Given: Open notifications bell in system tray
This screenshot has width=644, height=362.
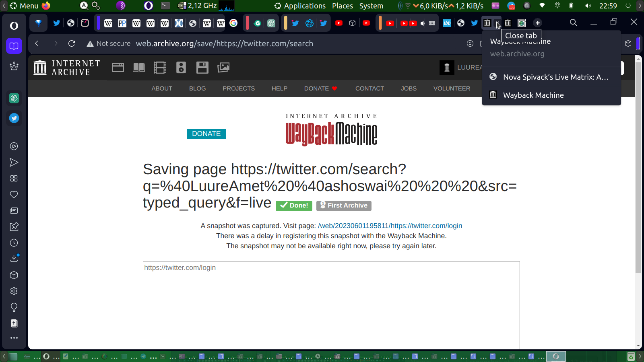Looking at the screenshot, I should tap(557, 6).
